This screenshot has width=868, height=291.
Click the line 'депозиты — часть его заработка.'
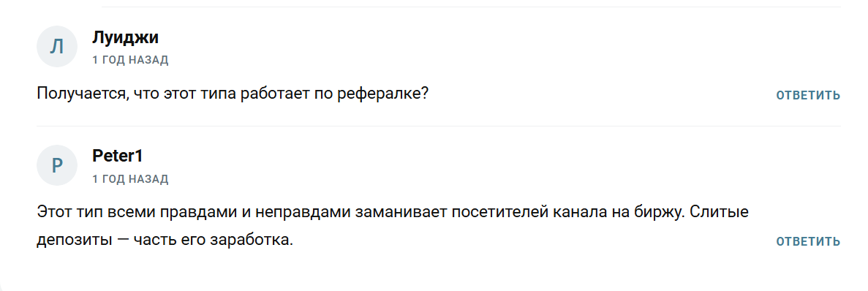tap(165, 241)
